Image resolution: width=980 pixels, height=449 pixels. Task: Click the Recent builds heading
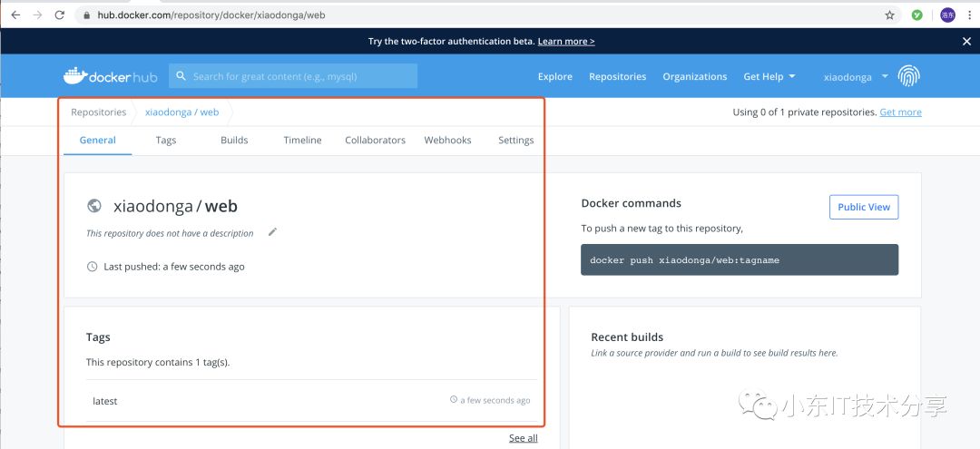coord(627,337)
